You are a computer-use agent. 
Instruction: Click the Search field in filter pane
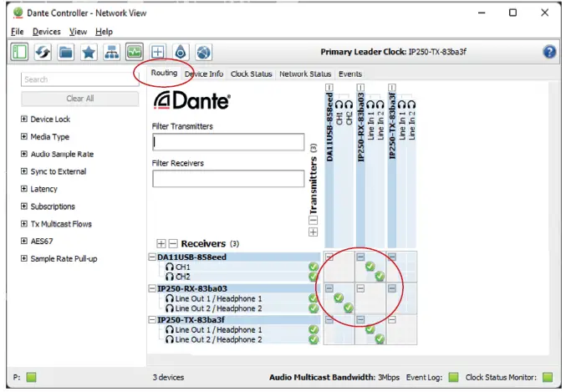(79, 79)
